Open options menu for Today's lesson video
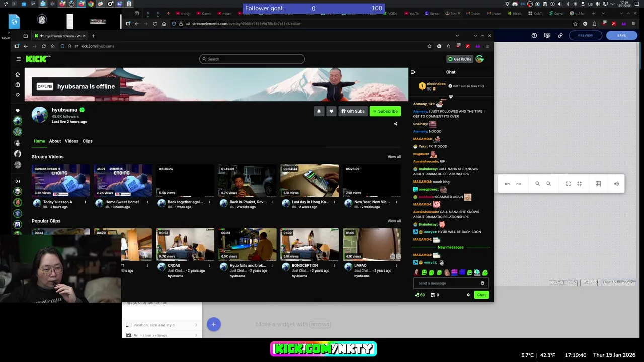Image resolution: width=644 pixels, height=362 pixels. click(85, 202)
